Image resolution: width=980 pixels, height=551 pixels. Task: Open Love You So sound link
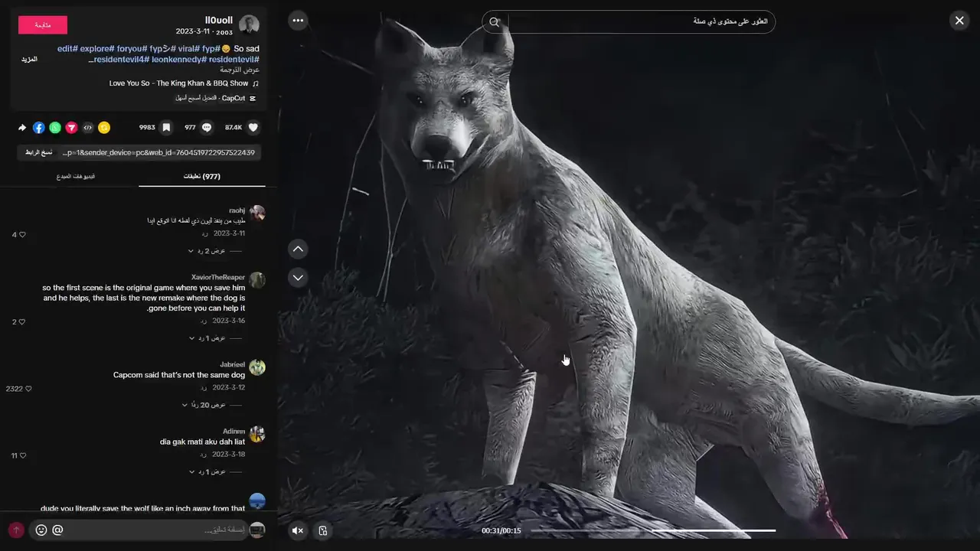point(179,83)
